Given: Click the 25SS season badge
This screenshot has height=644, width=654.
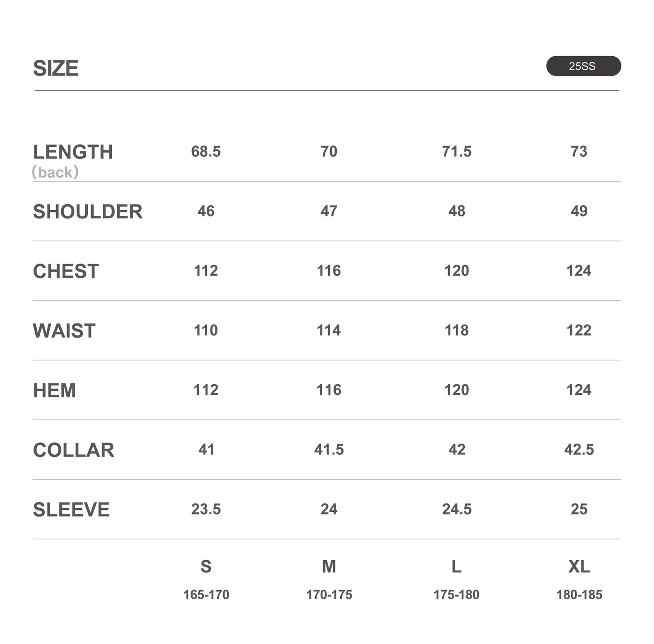Looking at the screenshot, I should click(583, 66).
